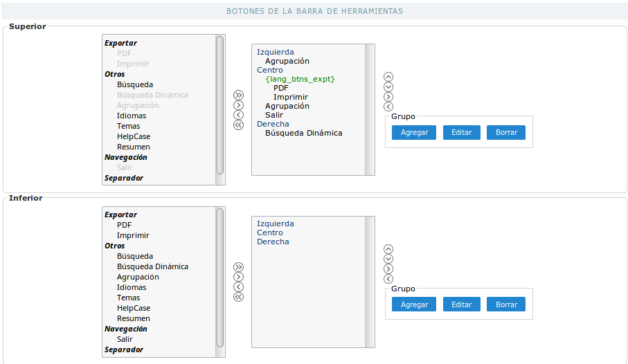The width and height of the screenshot is (628, 364).
Task: Click the single left arrow transfer icon in Inferior
Action: (239, 286)
